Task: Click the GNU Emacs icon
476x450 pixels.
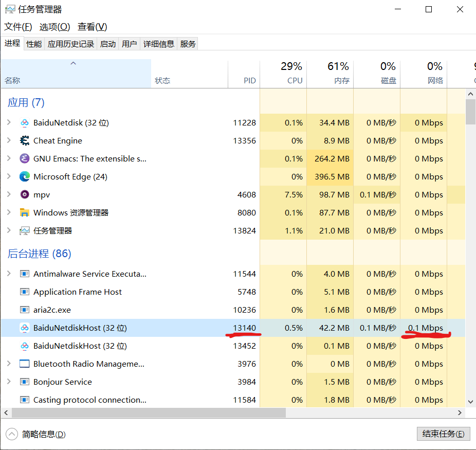Action: pyautogui.click(x=25, y=158)
